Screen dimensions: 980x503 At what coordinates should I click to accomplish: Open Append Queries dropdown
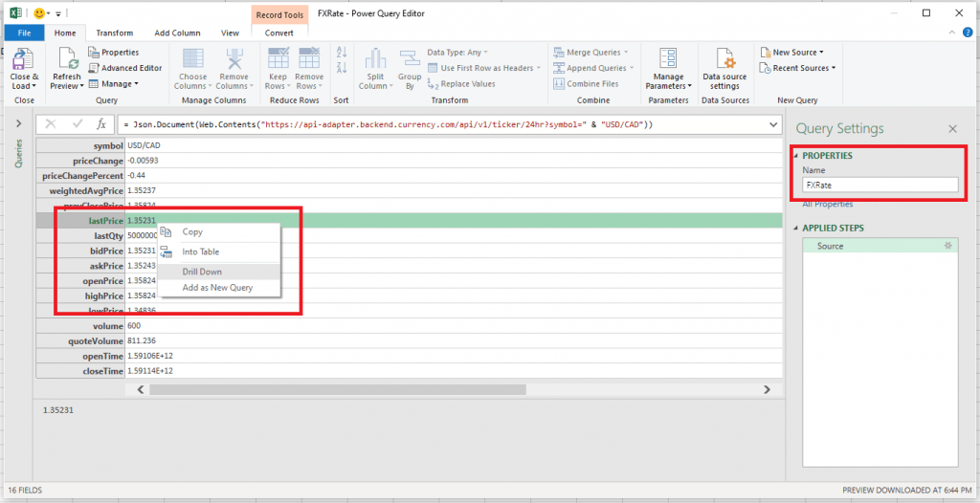[x=593, y=68]
